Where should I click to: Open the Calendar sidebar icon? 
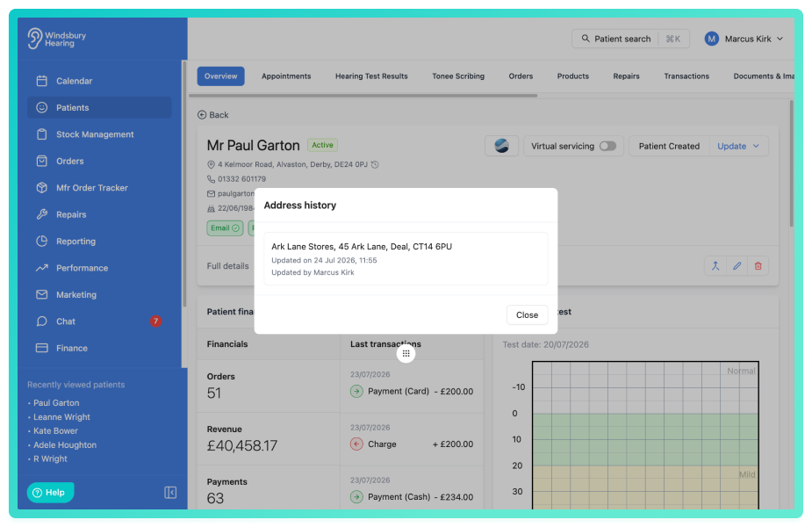[42, 81]
